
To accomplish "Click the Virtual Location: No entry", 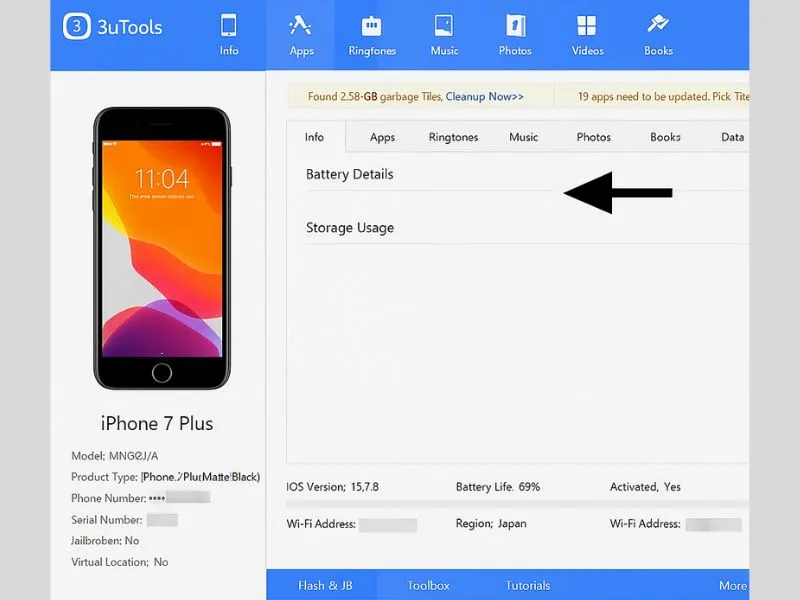I will [x=120, y=562].
